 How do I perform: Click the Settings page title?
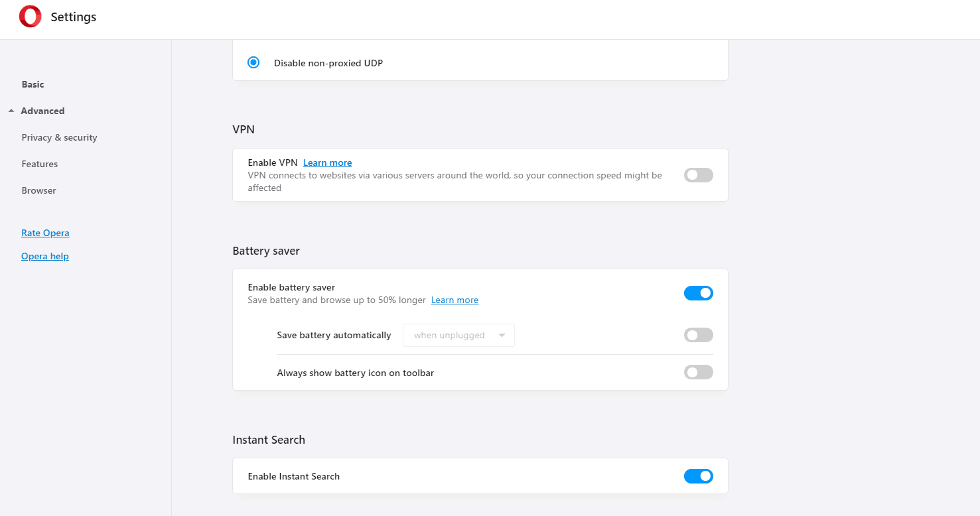tap(74, 17)
